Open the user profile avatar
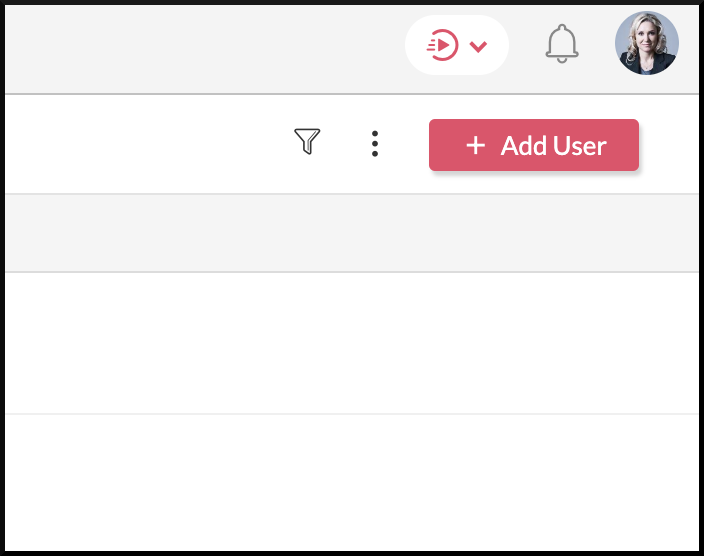This screenshot has width=704, height=556. pyautogui.click(x=646, y=44)
